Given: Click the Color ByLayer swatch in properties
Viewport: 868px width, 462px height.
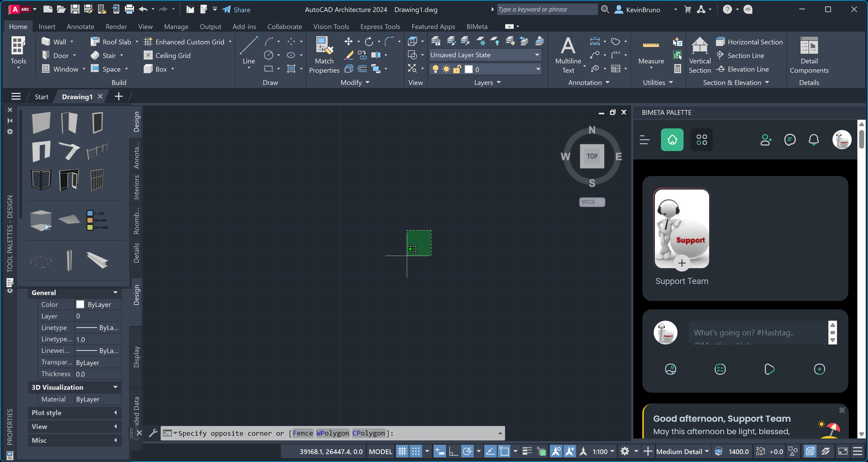Looking at the screenshot, I should (80, 304).
